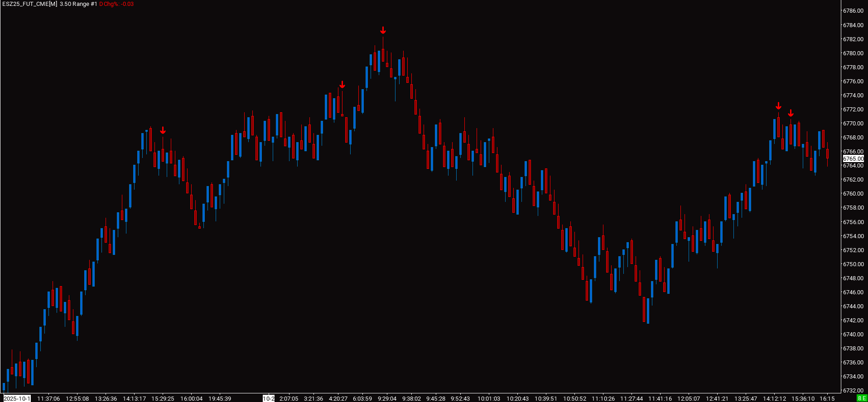868x402 pixels.
Task: Click the 2025-10-1 date label on time axis
Action: (x=17, y=398)
